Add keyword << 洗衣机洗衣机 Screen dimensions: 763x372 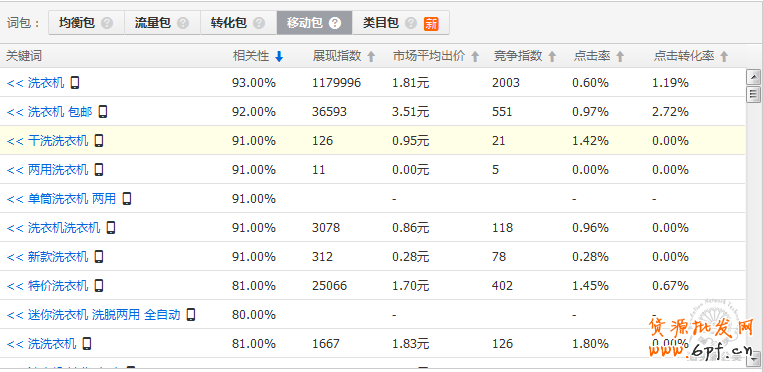click(x=54, y=227)
